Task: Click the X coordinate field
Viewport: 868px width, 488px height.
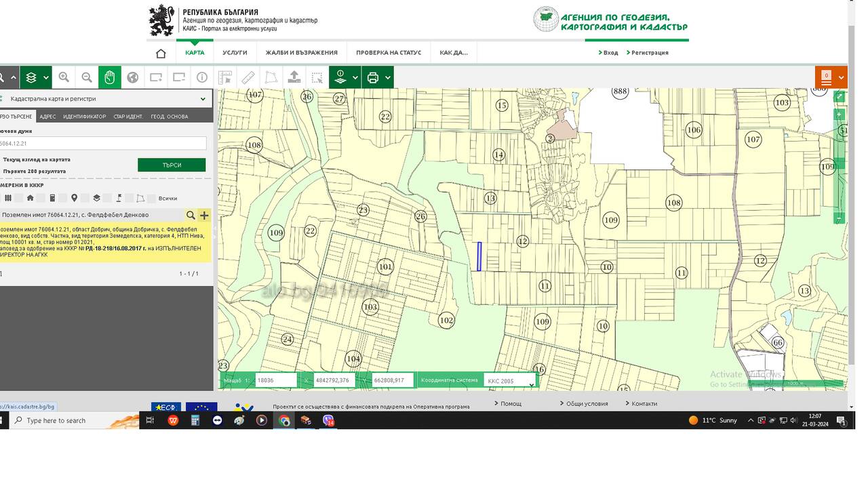Action: [x=334, y=380]
